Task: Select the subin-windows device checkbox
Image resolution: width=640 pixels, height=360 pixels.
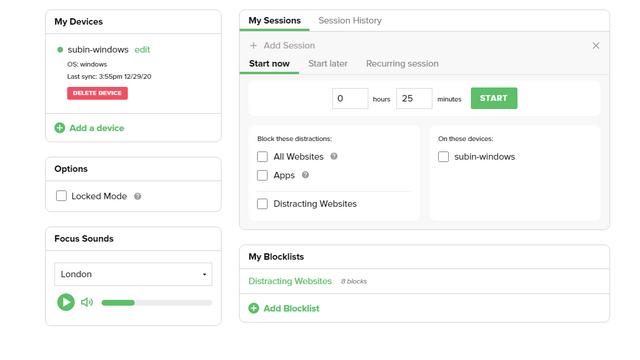Action: click(x=443, y=157)
